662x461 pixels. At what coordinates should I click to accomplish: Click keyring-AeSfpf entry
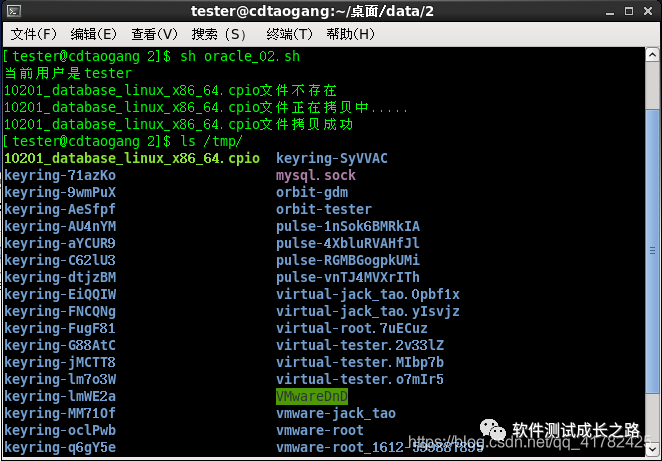60,209
